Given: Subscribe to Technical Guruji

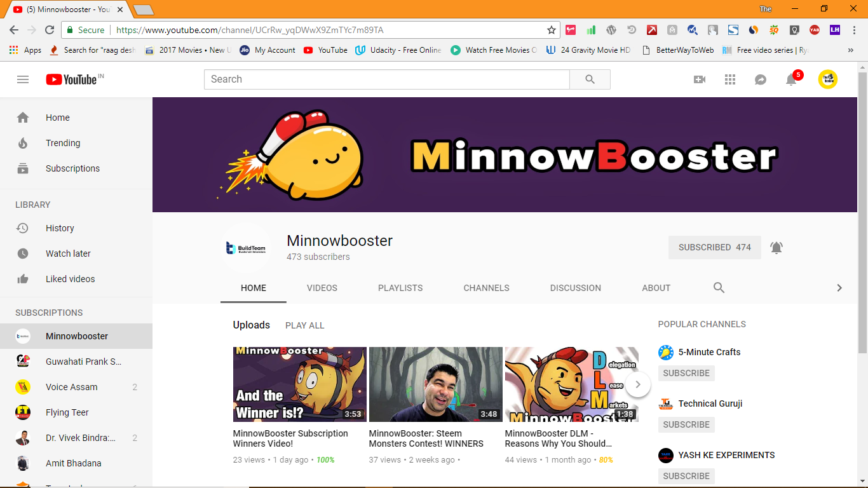Looking at the screenshot, I should pos(686,424).
